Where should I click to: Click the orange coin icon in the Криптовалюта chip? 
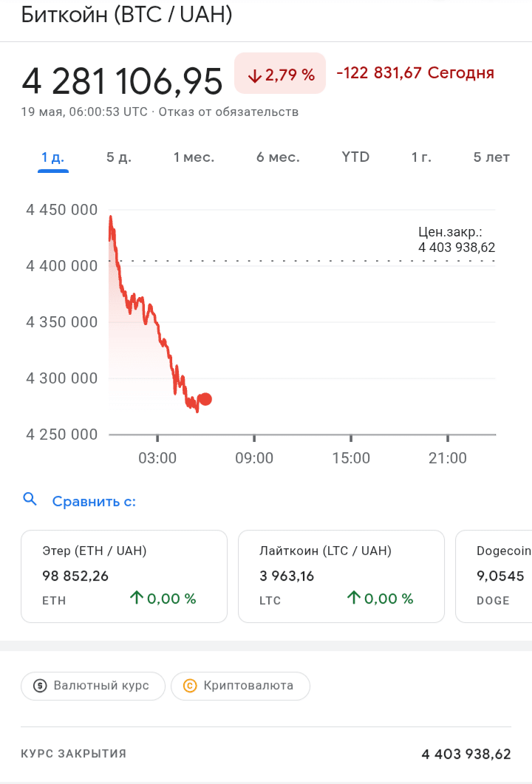click(x=190, y=686)
